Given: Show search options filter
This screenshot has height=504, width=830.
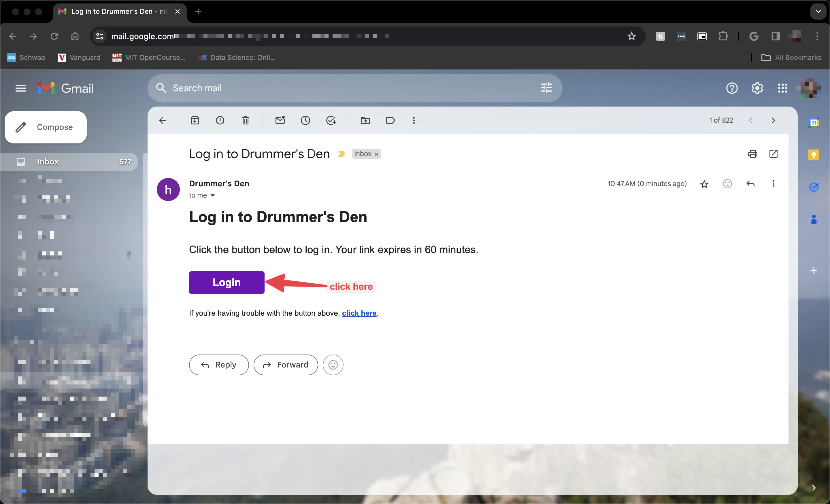Looking at the screenshot, I should [x=546, y=88].
